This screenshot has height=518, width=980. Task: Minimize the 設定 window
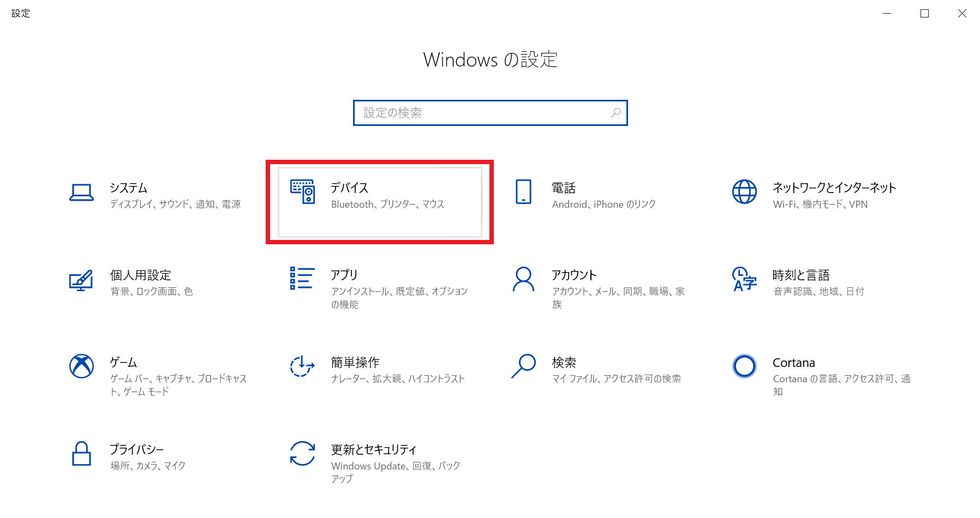pos(887,13)
